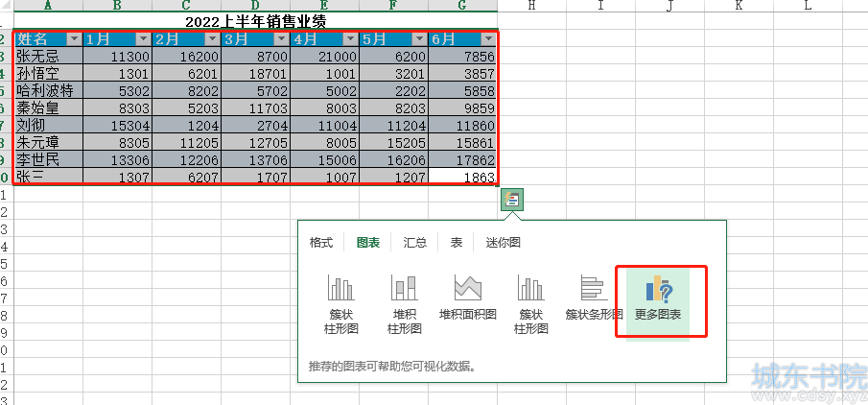The height and width of the screenshot is (405, 868).
Task: Open the 5月 column filter dropdown
Action: coord(419,38)
